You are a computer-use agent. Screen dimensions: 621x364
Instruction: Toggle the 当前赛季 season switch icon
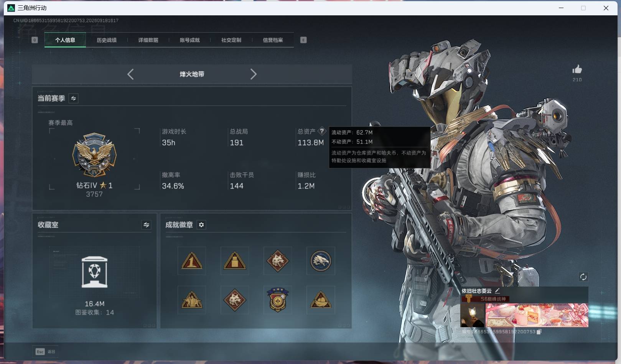pyautogui.click(x=73, y=99)
